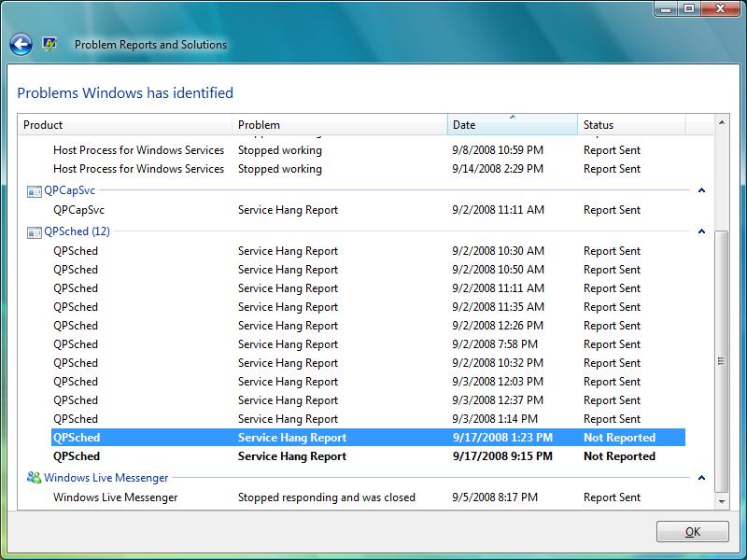Screen dimensions: 747x560
Task: Minimize the Problem Reports window
Action: 667,9
